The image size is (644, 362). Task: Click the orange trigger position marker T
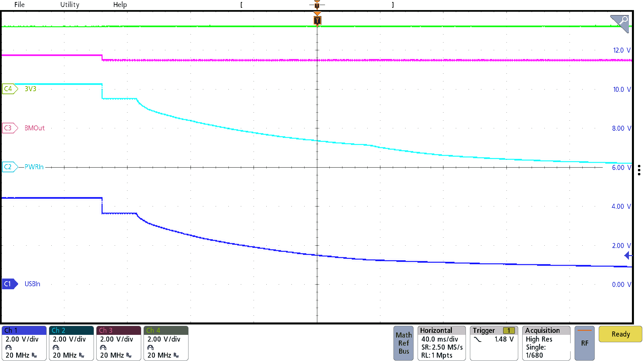point(317,20)
